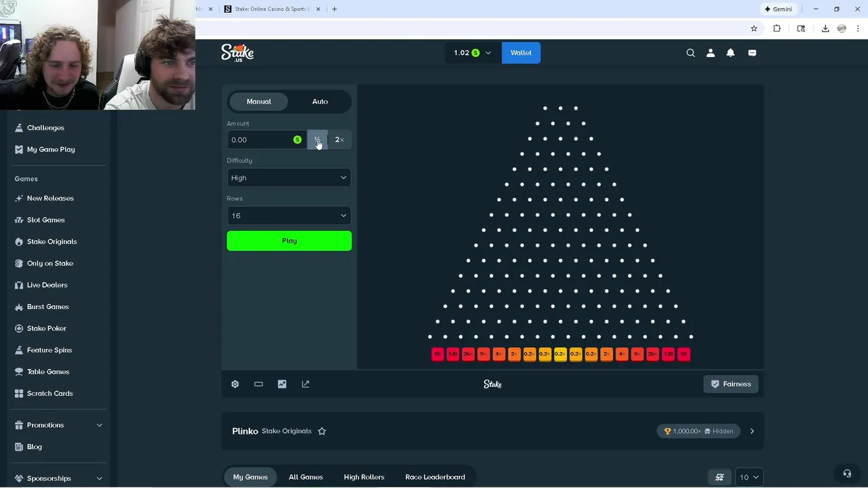
Task: Open the balance currency dropdown showing 1.02
Action: point(473,53)
